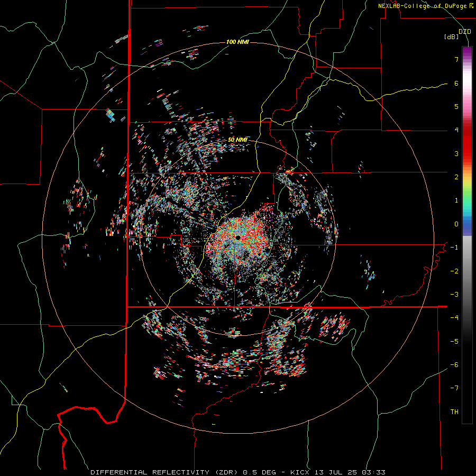Click the NEXLAB-College of DuPage header text
Screen dimensions: 476x476
(426, 6)
